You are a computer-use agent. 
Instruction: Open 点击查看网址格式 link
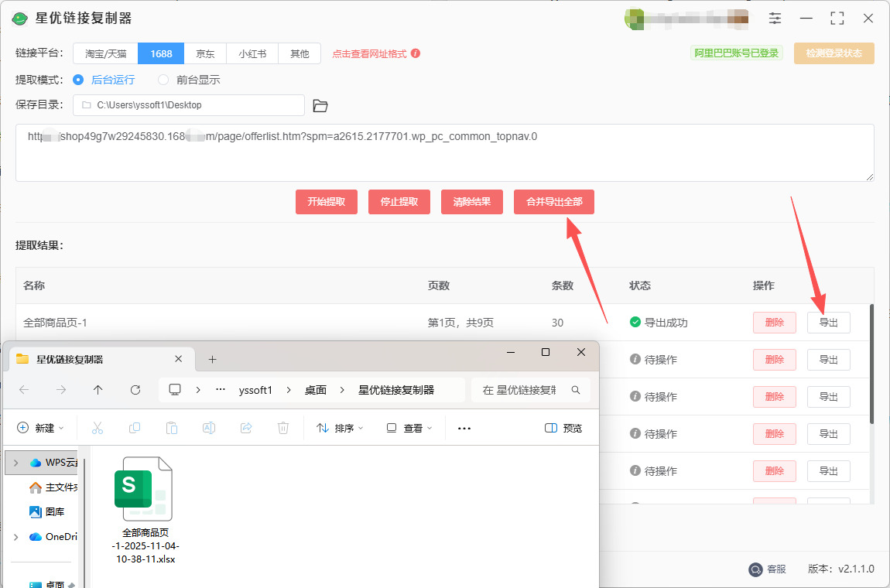(369, 54)
